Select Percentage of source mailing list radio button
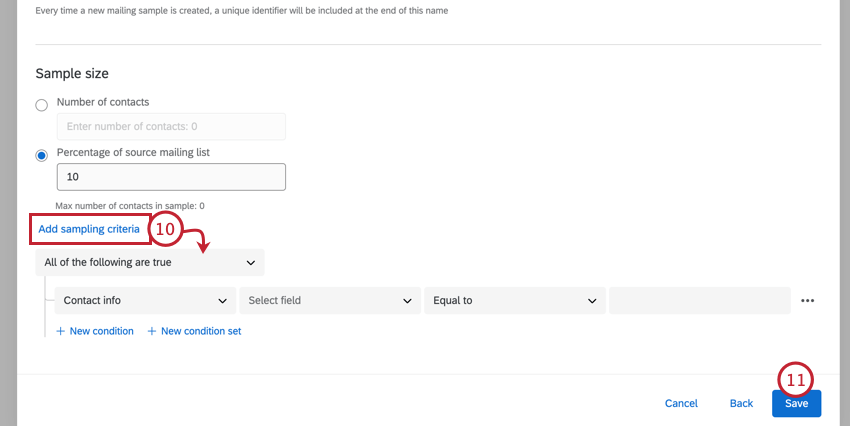850x426 pixels. 41,156
